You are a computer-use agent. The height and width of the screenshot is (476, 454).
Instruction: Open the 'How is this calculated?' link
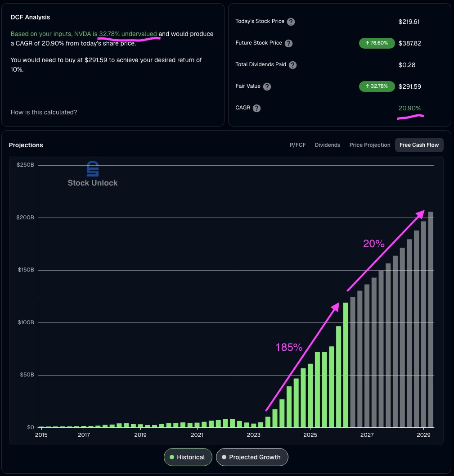coord(44,112)
